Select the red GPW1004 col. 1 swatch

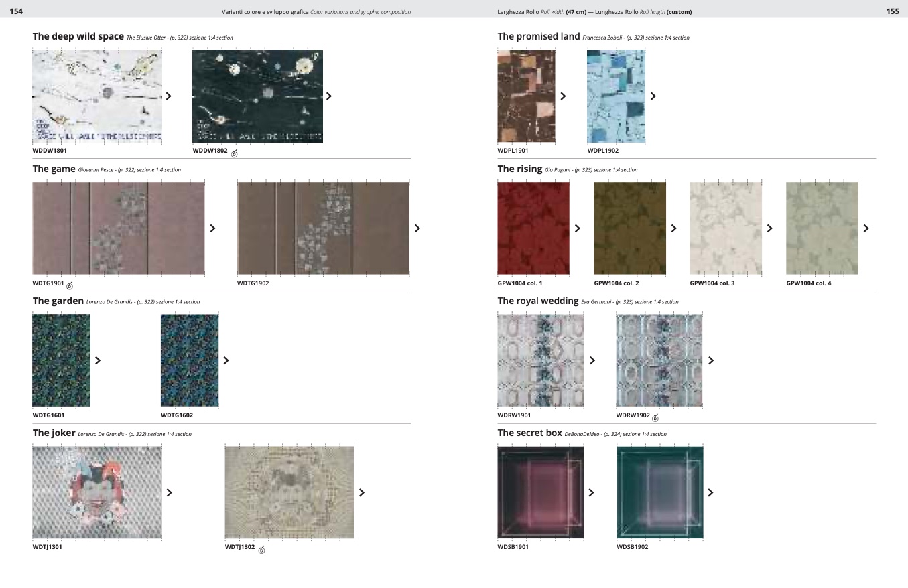[x=533, y=228]
